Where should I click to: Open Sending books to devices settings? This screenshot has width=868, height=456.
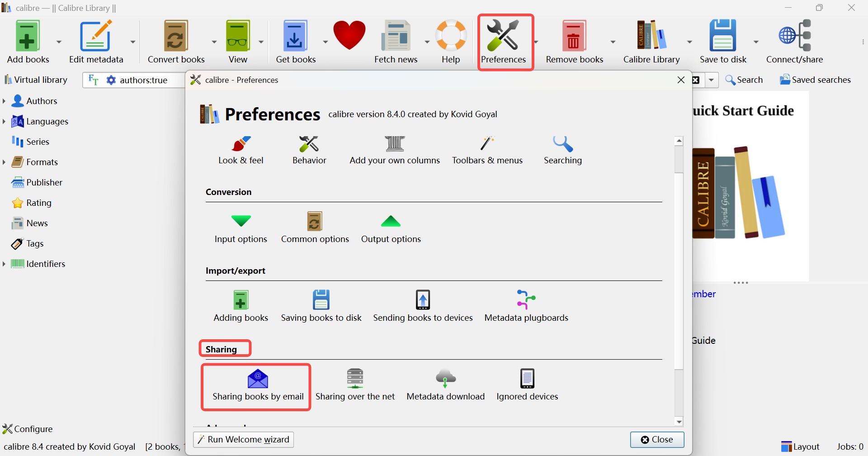click(x=423, y=306)
